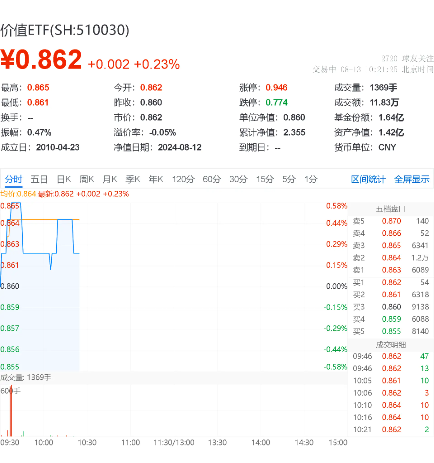This screenshot has width=434, height=463.
Task: Click the 单位净值 0.860 value
Action: point(294,117)
